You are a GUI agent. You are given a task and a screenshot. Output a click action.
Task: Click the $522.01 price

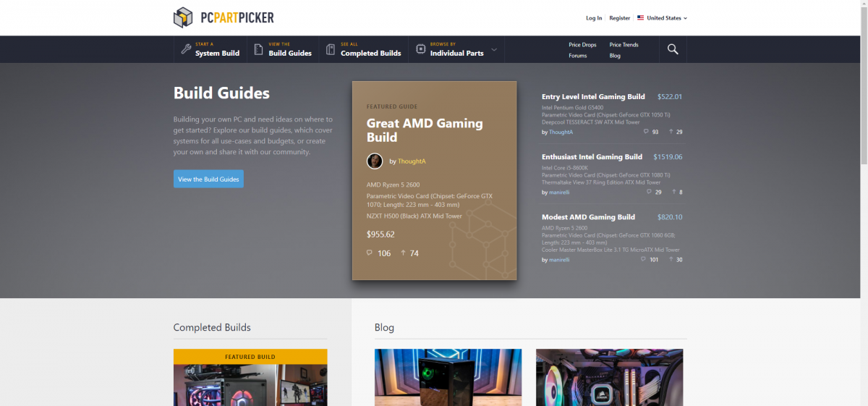(x=670, y=96)
